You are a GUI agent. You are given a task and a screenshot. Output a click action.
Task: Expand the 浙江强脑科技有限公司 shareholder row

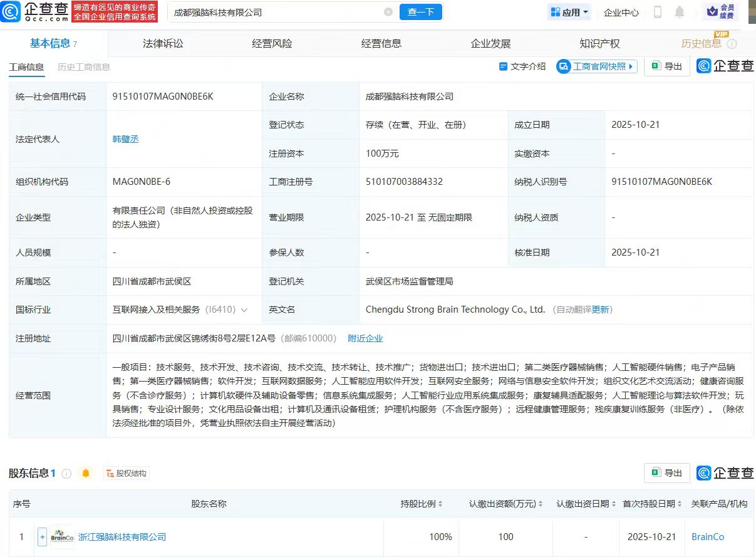coord(42,537)
